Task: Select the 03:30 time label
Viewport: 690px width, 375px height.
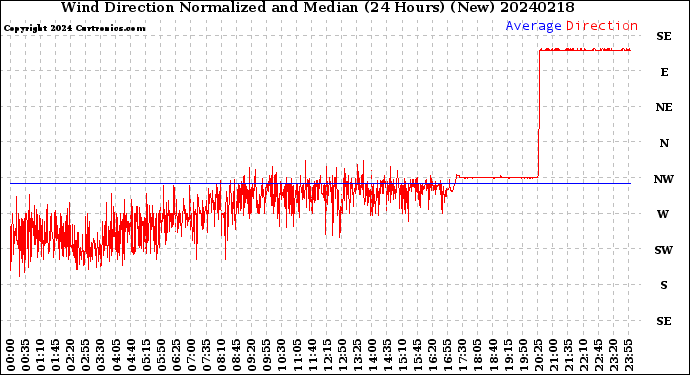Action: (101, 355)
